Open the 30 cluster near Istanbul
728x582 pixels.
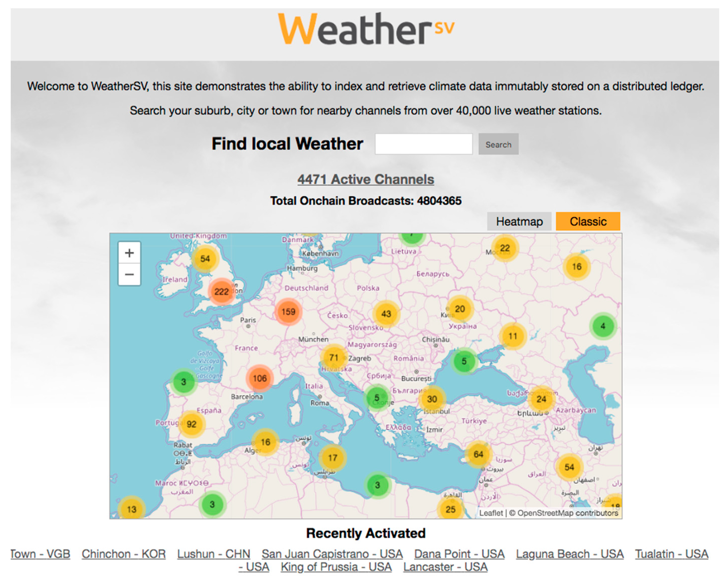click(x=432, y=399)
